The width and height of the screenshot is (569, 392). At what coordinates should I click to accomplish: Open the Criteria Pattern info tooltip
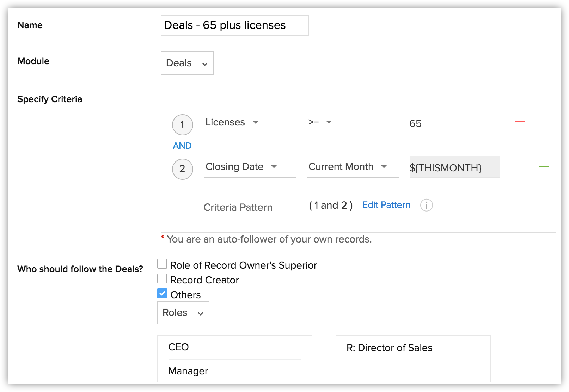pos(427,205)
